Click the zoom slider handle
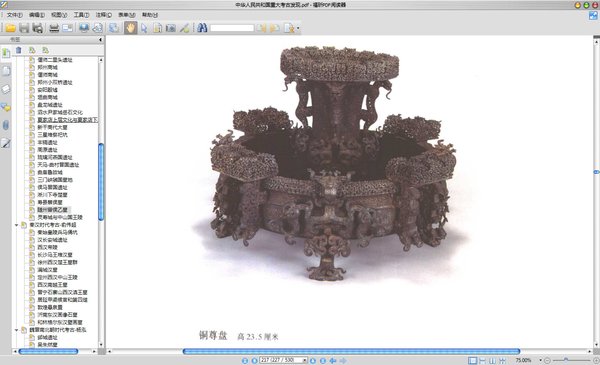600x365 pixels. click(566, 360)
